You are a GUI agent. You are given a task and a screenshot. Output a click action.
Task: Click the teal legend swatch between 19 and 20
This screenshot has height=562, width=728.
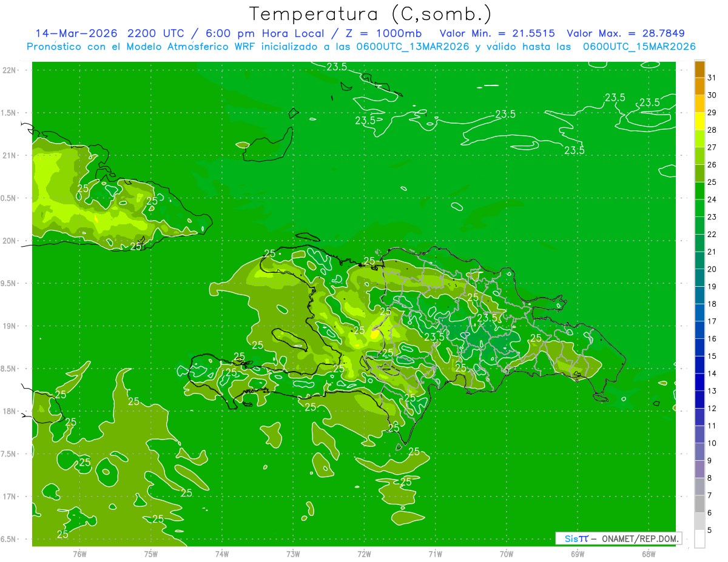click(699, 278)
